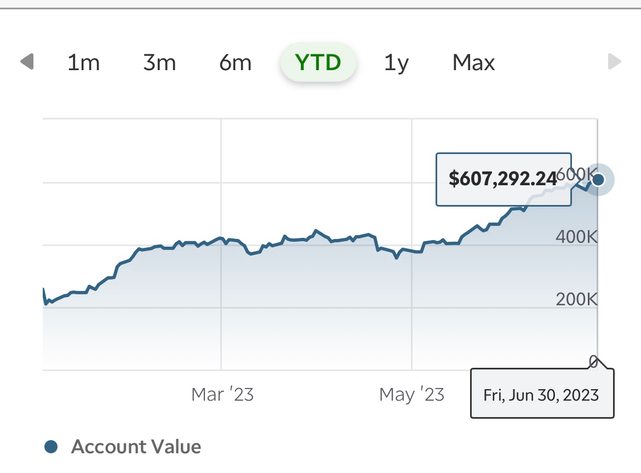This screenshot has height=473, width=641.
Task: Click the Mar '23 axis label
Action: pos(222,395)
